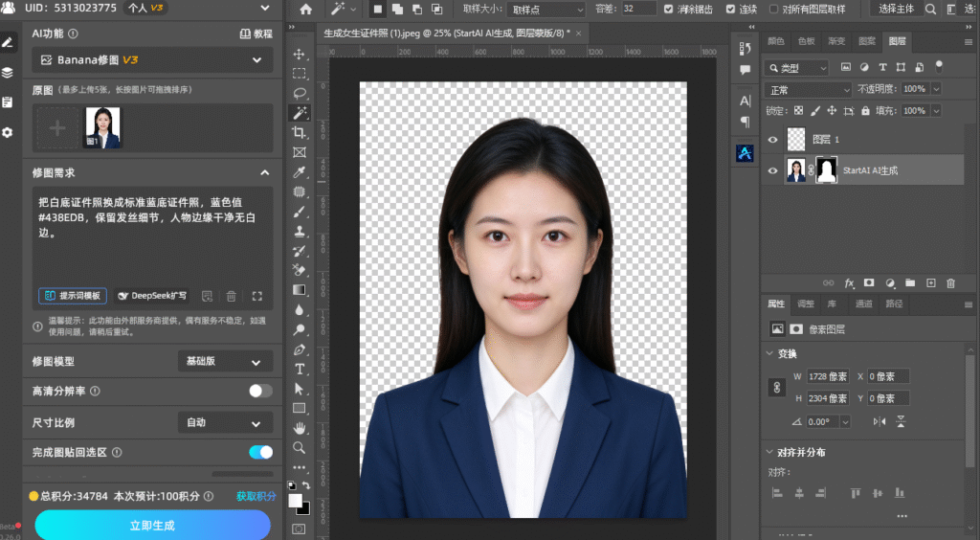Switch to the 渐变 tab

(x=836, y=41)
